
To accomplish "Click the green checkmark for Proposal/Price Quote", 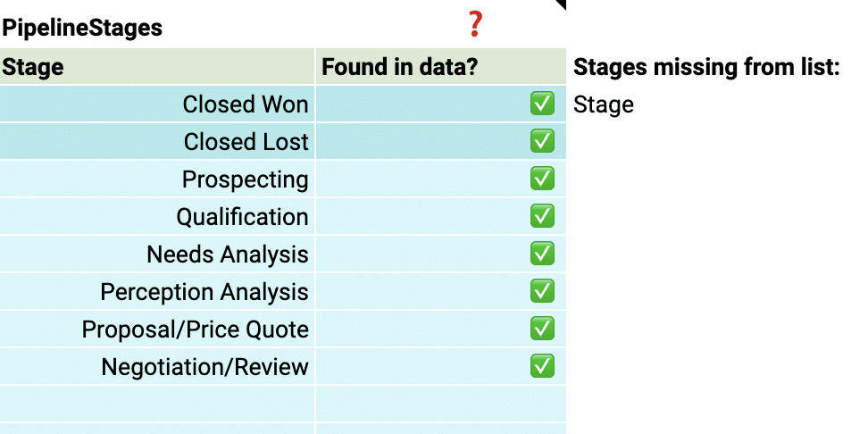I will click(542, 329).
